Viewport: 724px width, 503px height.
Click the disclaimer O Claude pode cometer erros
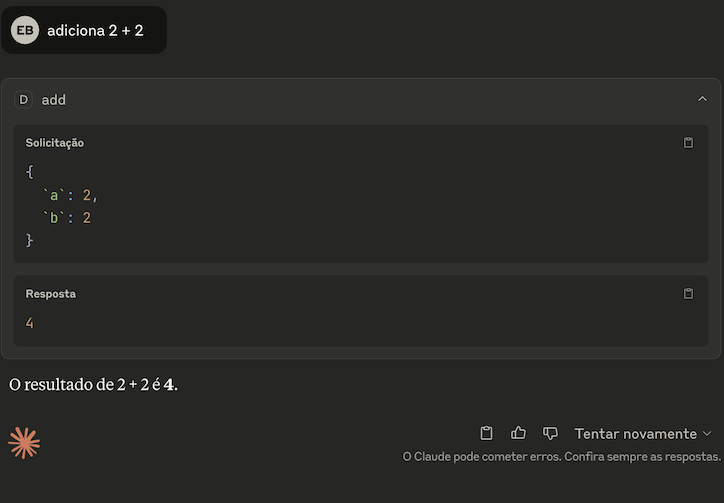coord(482,456)
